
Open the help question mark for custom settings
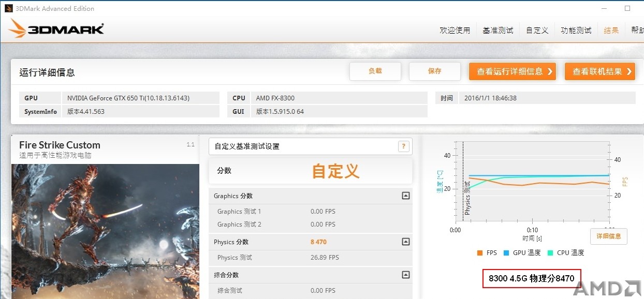[x=404, y=146]
